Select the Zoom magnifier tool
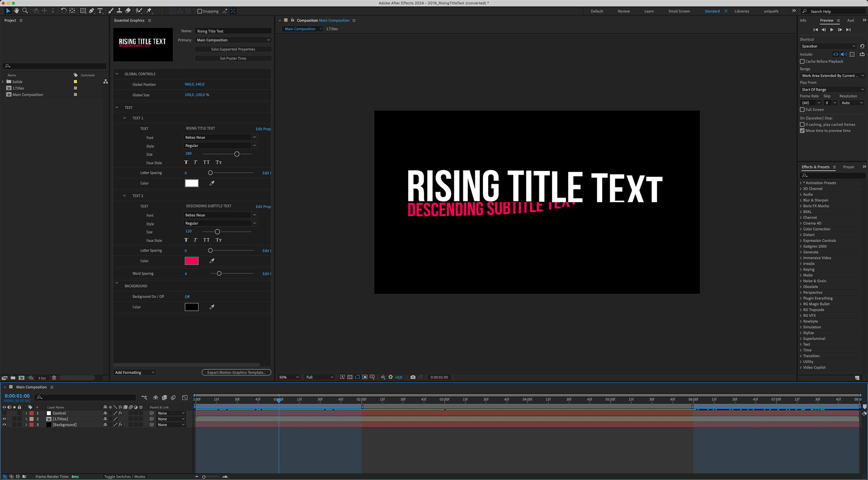 click(x=25, y=10)
